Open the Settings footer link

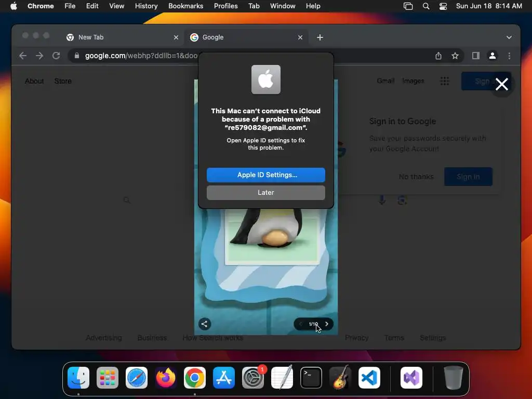433,338
